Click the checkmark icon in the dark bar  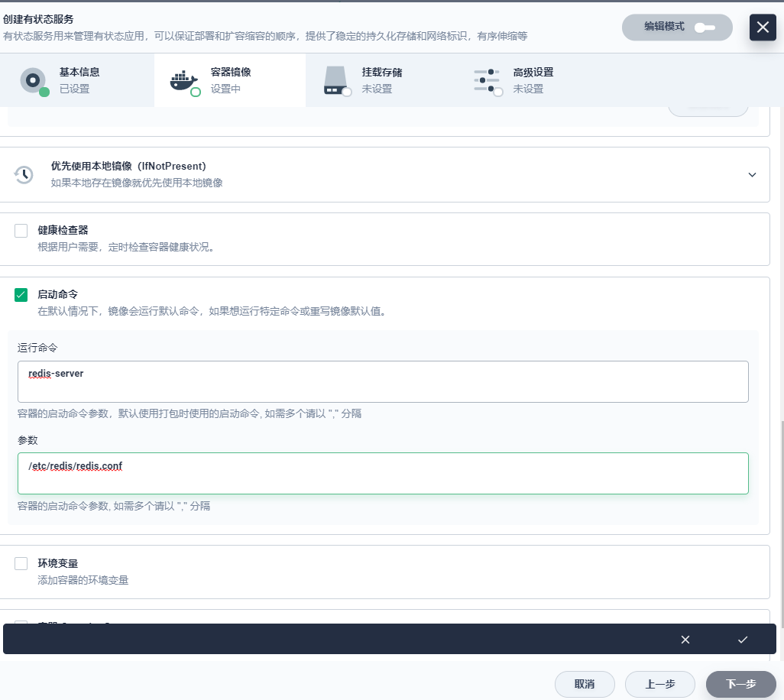click(x=743, y=640)
